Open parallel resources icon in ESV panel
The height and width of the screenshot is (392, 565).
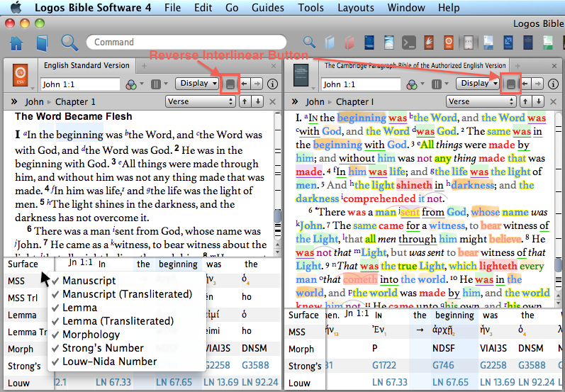(159, 84)
